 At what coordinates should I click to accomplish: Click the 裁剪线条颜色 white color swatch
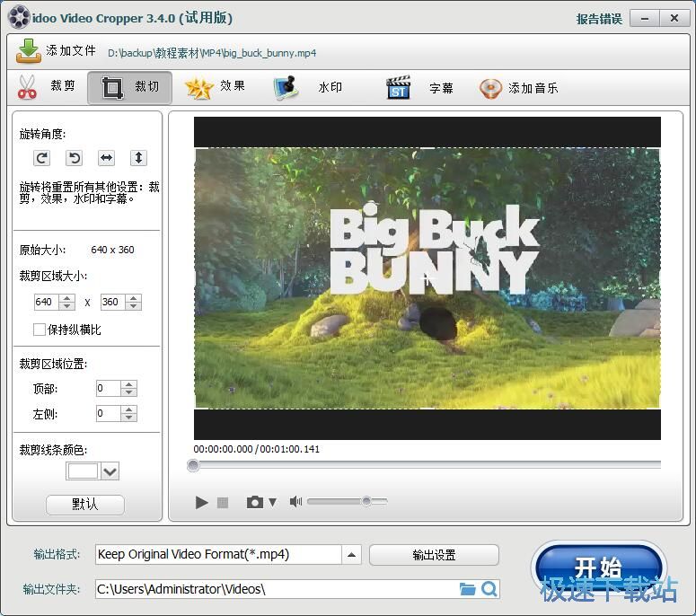tap(83, 471)
